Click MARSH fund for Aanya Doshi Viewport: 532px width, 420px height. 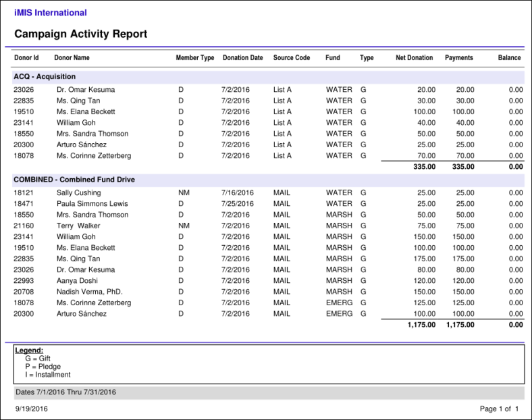click(x=340, y=281)
